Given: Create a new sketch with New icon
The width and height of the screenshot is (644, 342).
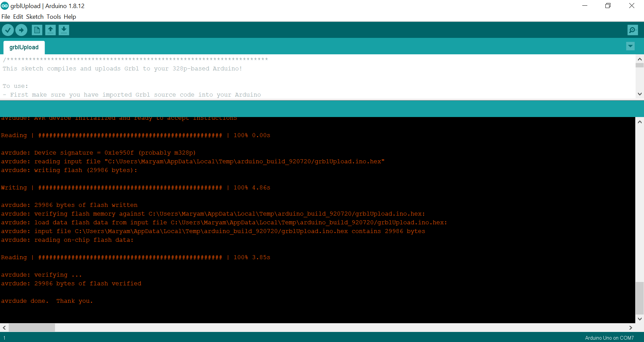Looking at the screenshot, I should click(37, 30).
